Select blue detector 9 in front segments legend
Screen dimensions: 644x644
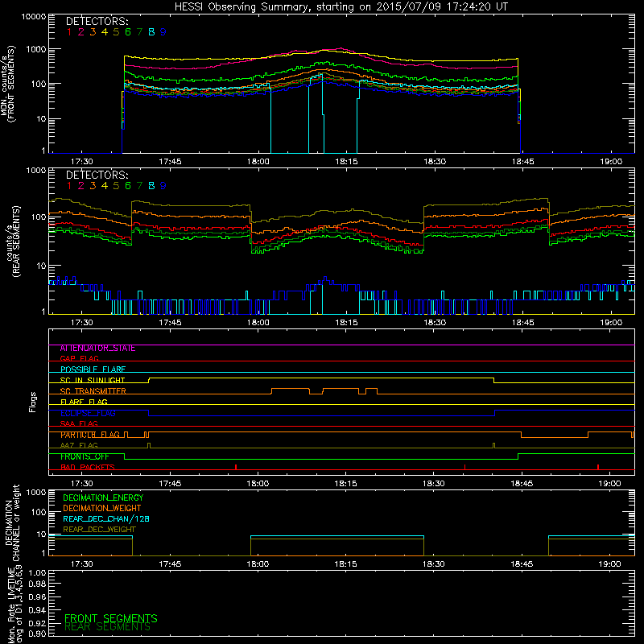(x=163, y=32)
